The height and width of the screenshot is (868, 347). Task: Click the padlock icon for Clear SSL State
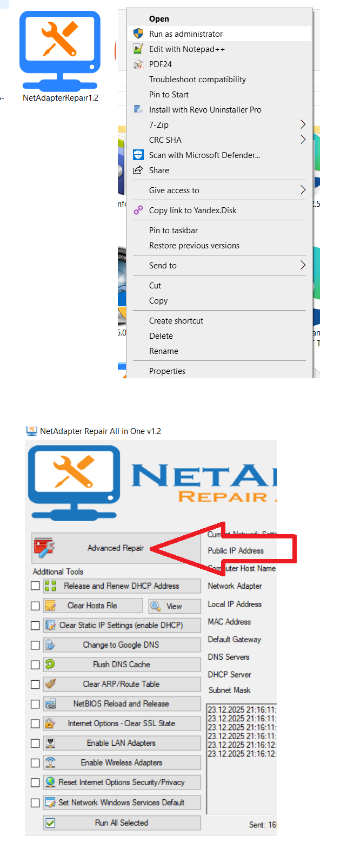tap(50, 723)
